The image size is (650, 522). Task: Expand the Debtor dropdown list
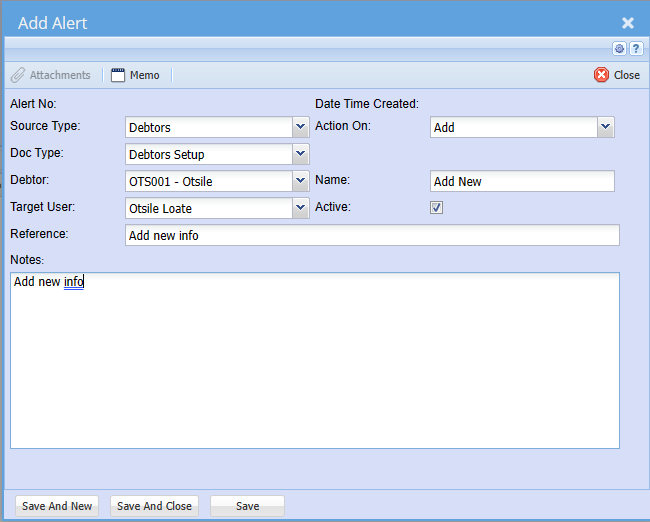pos(300,181)
